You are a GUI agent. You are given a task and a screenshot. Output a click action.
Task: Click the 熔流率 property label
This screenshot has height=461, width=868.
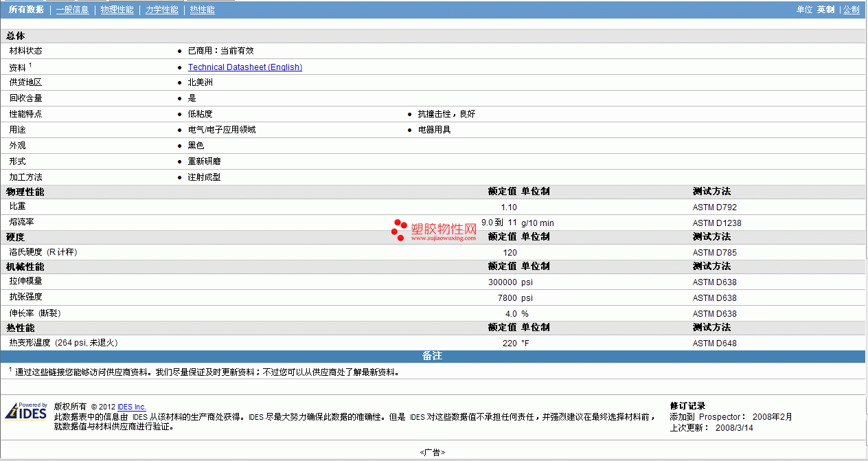tap(21, 223)
